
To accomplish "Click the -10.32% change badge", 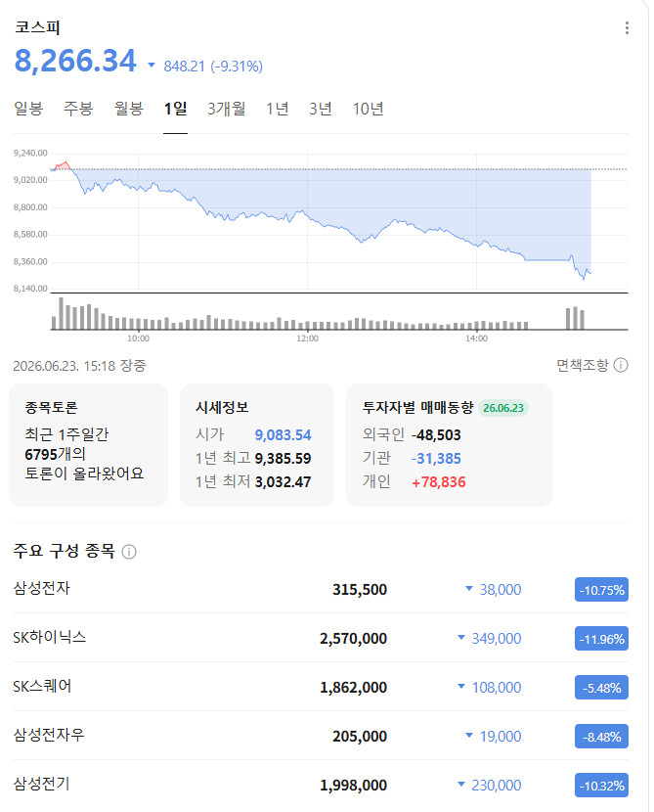I will 601,786.
